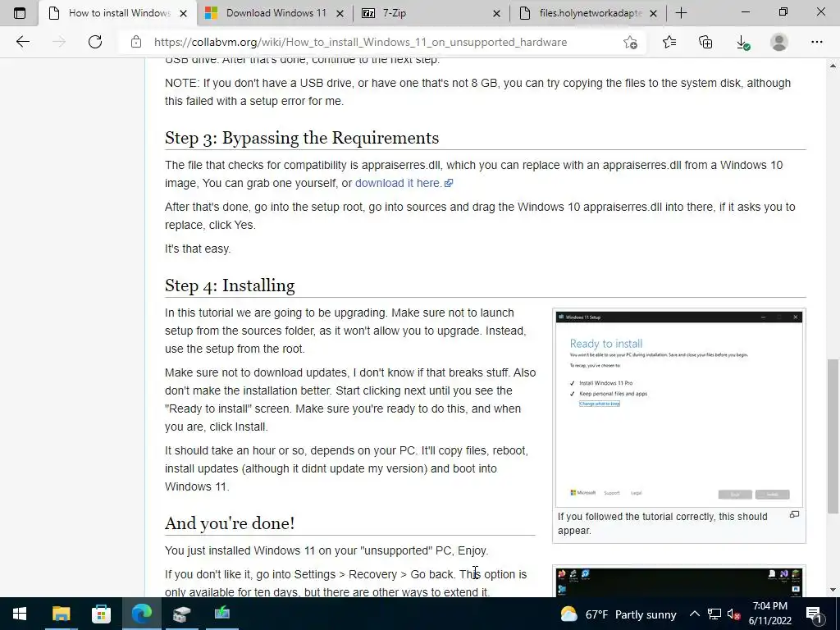Screen dimensions: 840x630
Task: Open the tab actions menu icon
Action: (x=20, y=13)
